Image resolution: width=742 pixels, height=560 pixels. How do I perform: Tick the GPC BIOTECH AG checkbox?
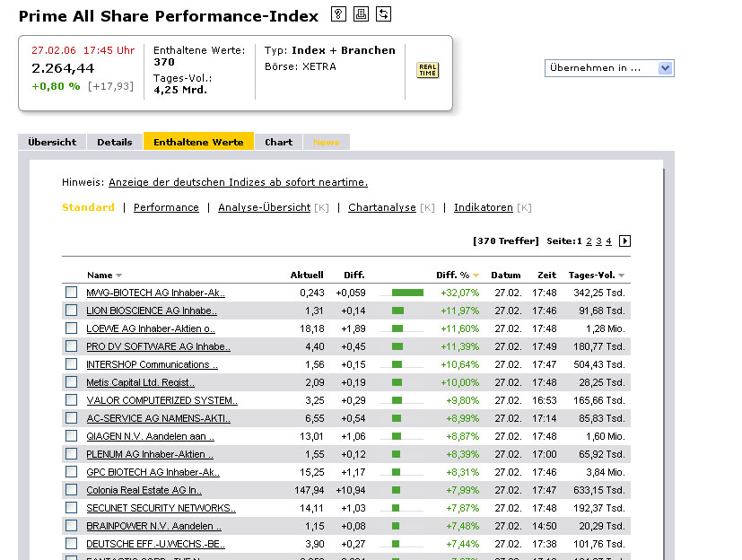click(72, 472)
